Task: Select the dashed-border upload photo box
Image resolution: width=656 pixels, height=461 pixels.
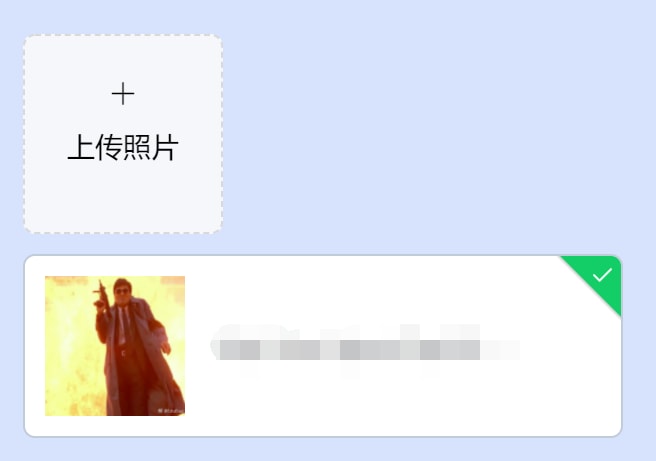Action: 123,134
